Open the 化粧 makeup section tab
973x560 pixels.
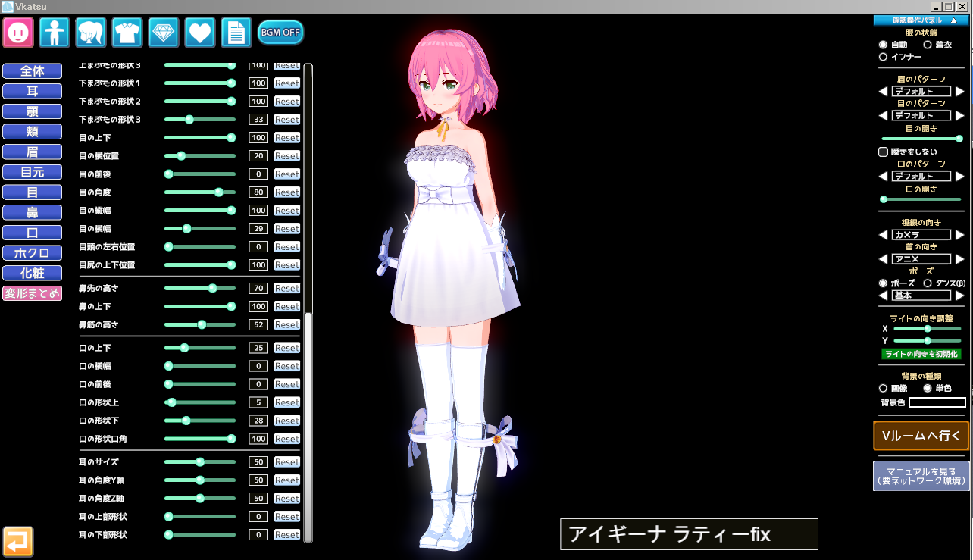pos(33,273)
